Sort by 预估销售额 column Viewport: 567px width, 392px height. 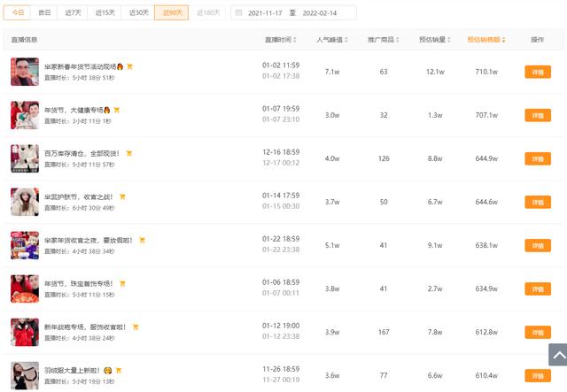tap(486, 40)
